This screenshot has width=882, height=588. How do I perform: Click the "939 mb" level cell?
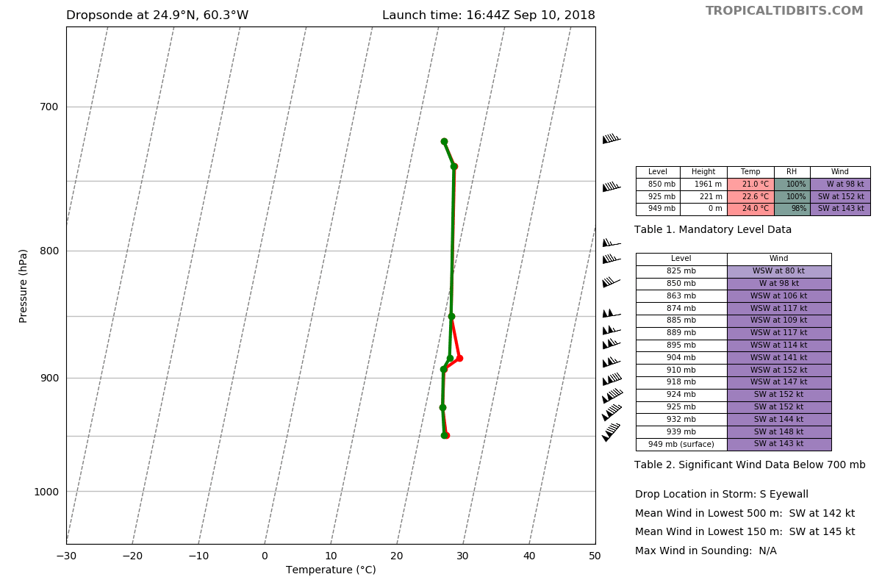[681, 432]
